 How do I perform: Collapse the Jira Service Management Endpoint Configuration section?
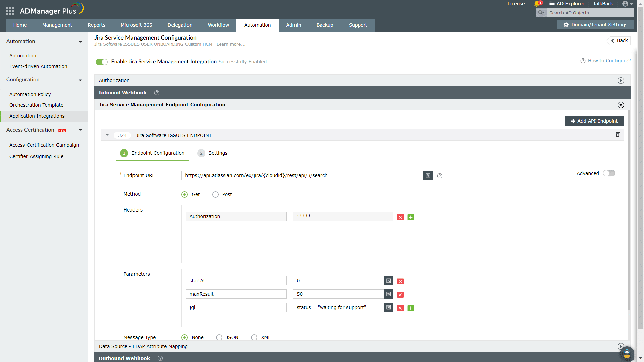pyautogui.click(x=621, y=105)
